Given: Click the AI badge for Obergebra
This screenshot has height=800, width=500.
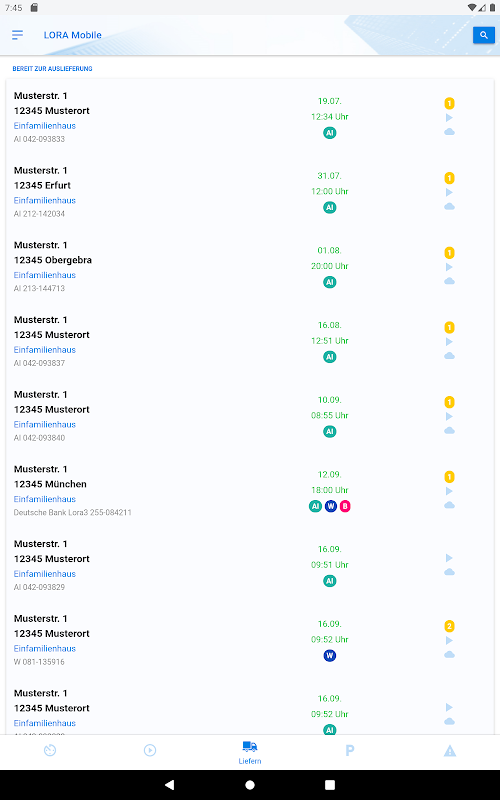Looking at the screenshot, I should click(x=330, y=282).
